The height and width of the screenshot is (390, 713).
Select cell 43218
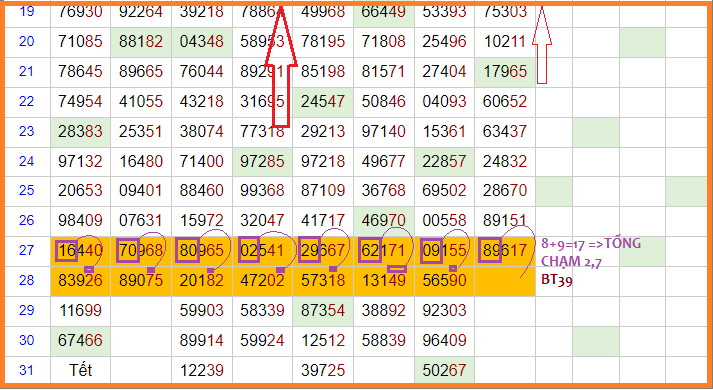click(202, 101)
